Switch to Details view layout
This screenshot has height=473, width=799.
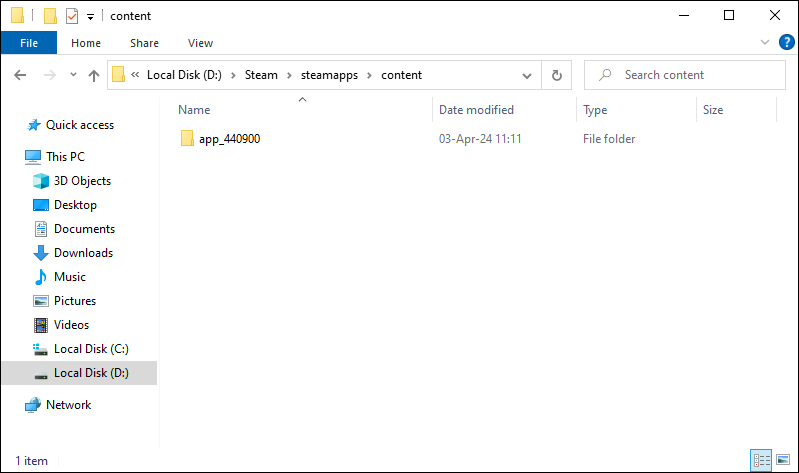[x=762, y=460]
